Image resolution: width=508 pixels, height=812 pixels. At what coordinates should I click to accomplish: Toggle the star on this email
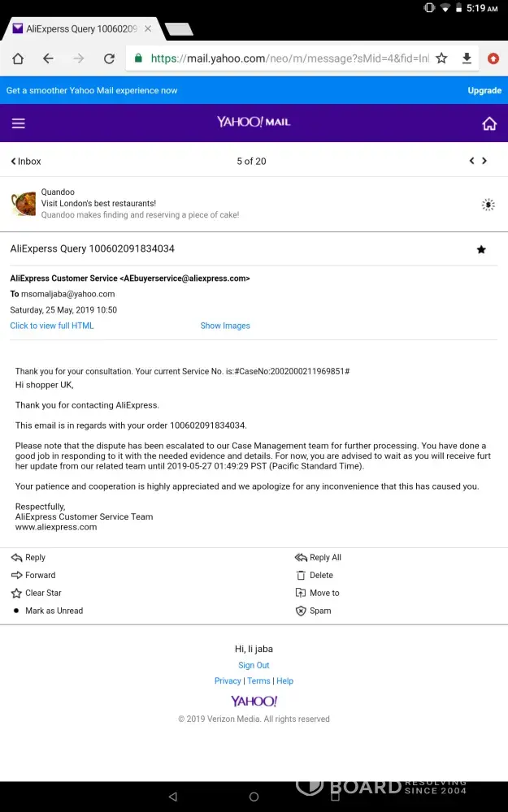(x=481, y=249)
